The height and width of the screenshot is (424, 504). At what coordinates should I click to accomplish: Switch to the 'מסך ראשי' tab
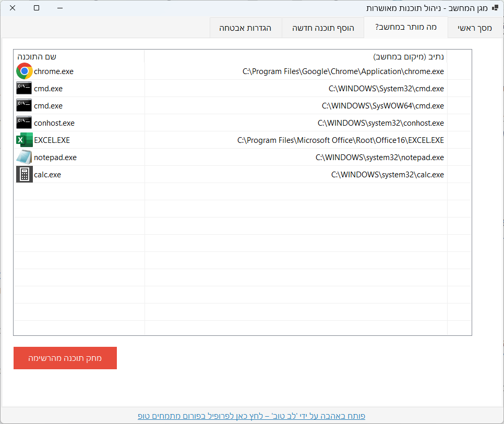(x=475, y=28)
